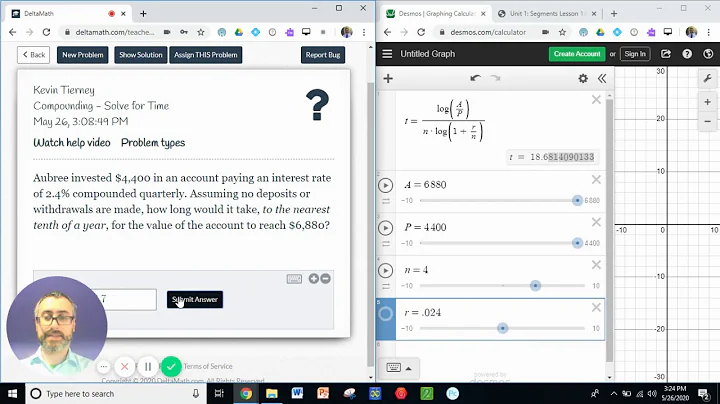Delete the n = 4 expression
The height and width of the screenshot is (404, 720).
[x=596, y=265]
